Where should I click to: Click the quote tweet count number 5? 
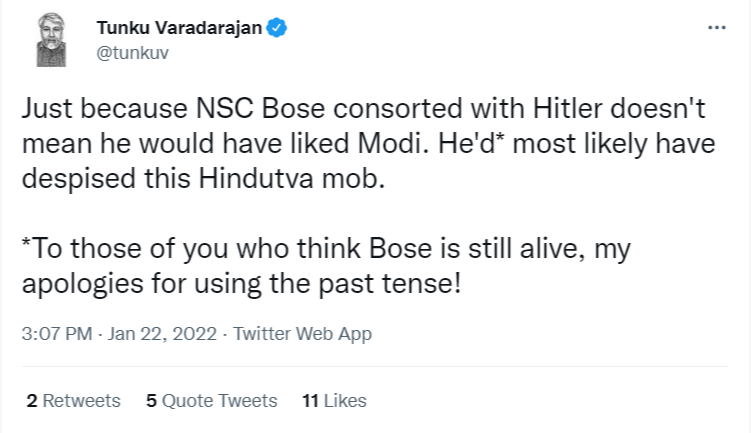pos(151,400)
